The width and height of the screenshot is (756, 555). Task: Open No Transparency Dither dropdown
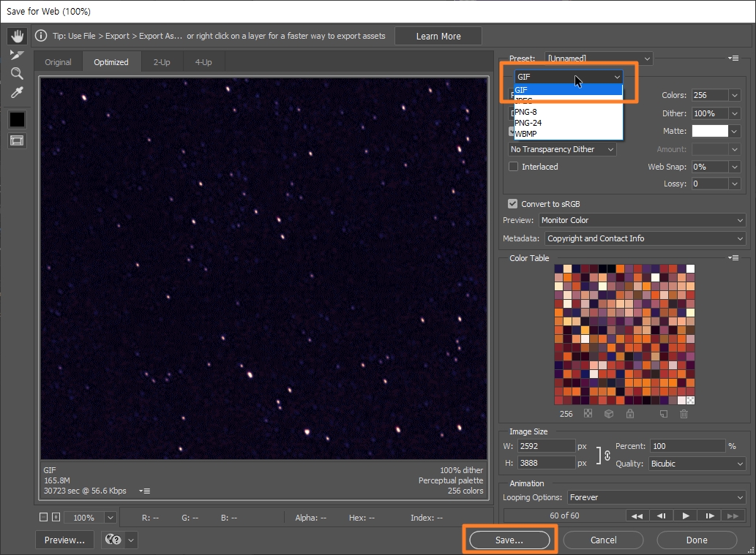(562, 149)
